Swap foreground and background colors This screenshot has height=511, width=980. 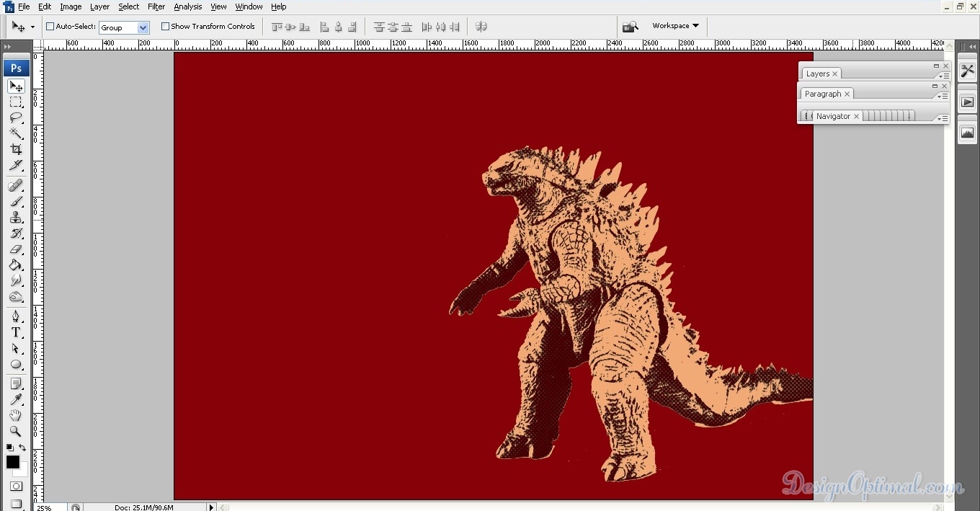[x=22, y=448]
